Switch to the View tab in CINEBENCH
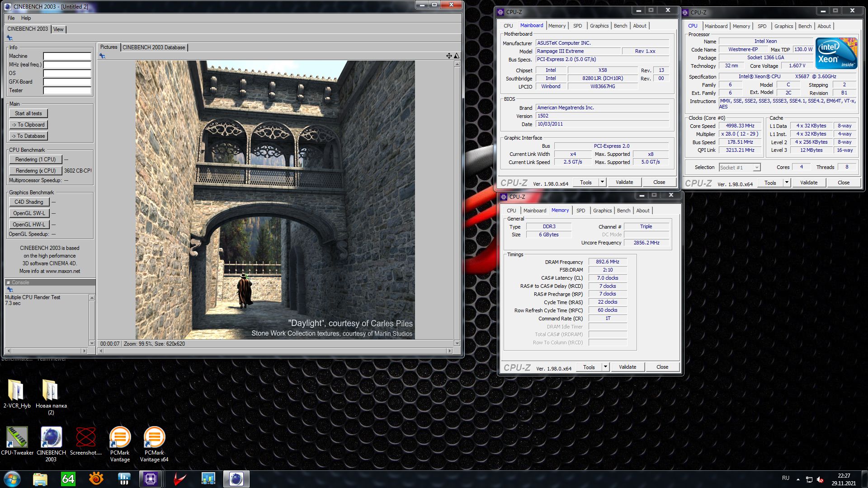868x488 pixels. [x=58, y=29]
